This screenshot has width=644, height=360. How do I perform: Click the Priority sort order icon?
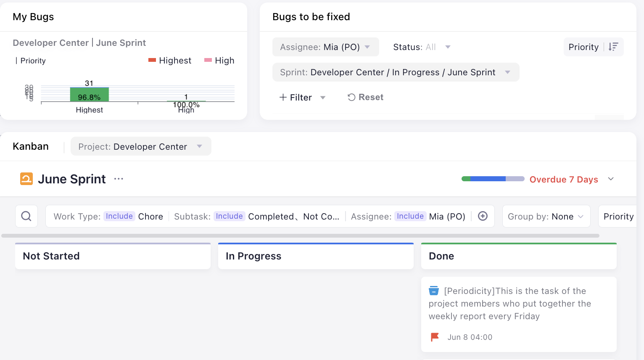tap(613, 47)
